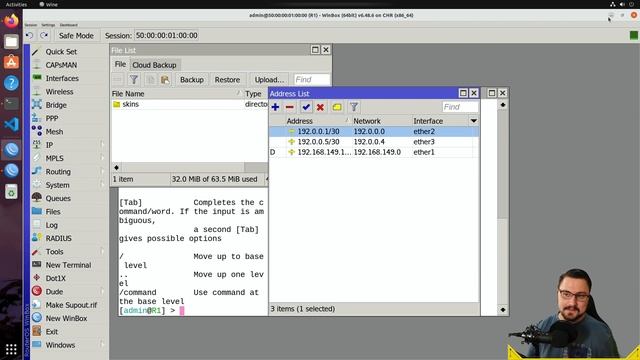The height and width of the screenshot is (360, 640).
Task: Open New WinBox from sidebar
Action: tap(66, 318)
